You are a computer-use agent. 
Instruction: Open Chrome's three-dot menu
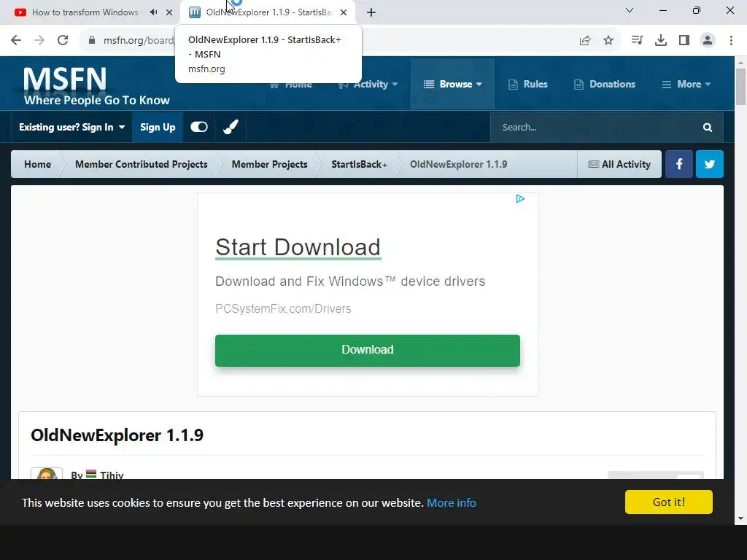[731, 41]
